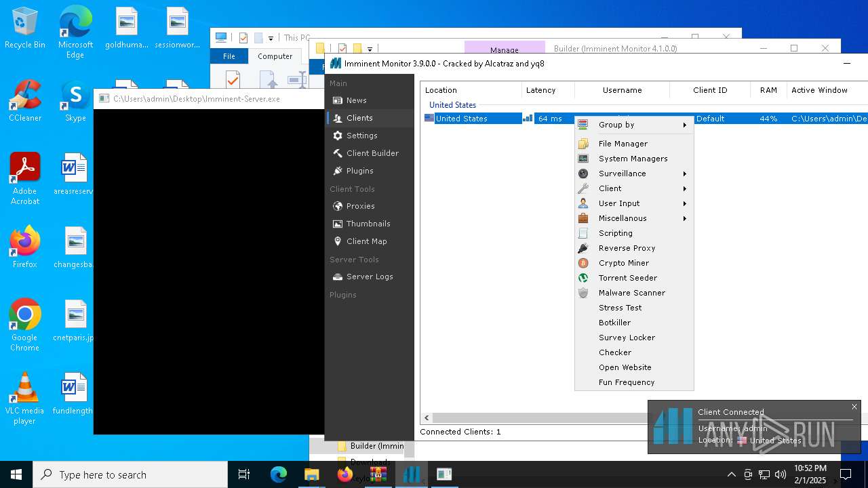
Task: Open Server Logs in sidebar
Action: (x=370, y=277)
